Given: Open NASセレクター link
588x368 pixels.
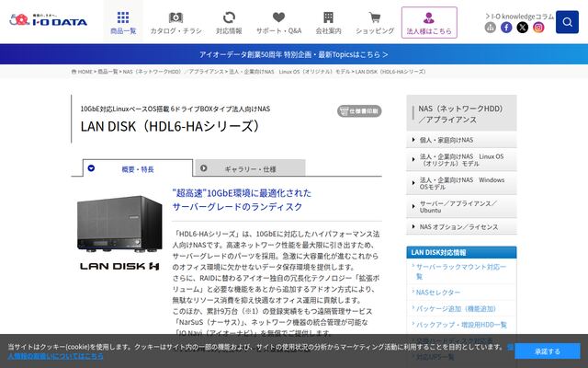Looking at the screenshot, I should 438,293.
